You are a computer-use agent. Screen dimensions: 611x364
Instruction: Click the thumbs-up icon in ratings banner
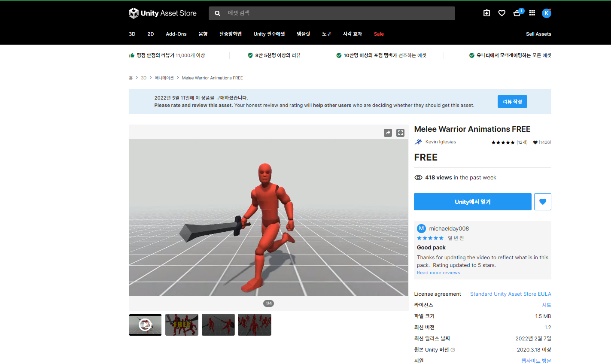[132, 55]
